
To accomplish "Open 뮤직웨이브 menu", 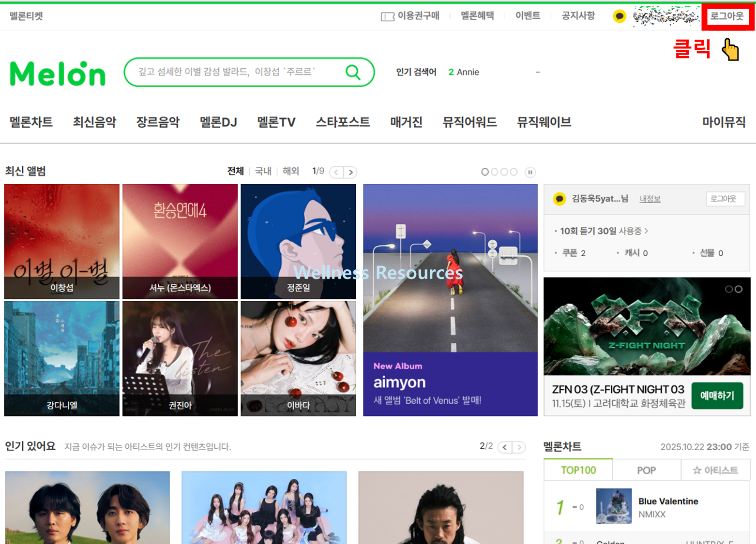I will [x=544, y=122].
